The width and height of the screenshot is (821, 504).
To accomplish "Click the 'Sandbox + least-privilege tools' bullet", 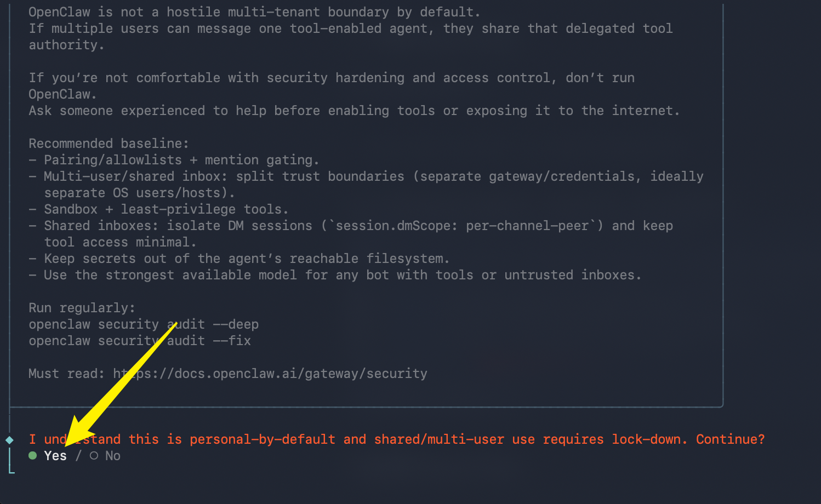I will [166, 209].
